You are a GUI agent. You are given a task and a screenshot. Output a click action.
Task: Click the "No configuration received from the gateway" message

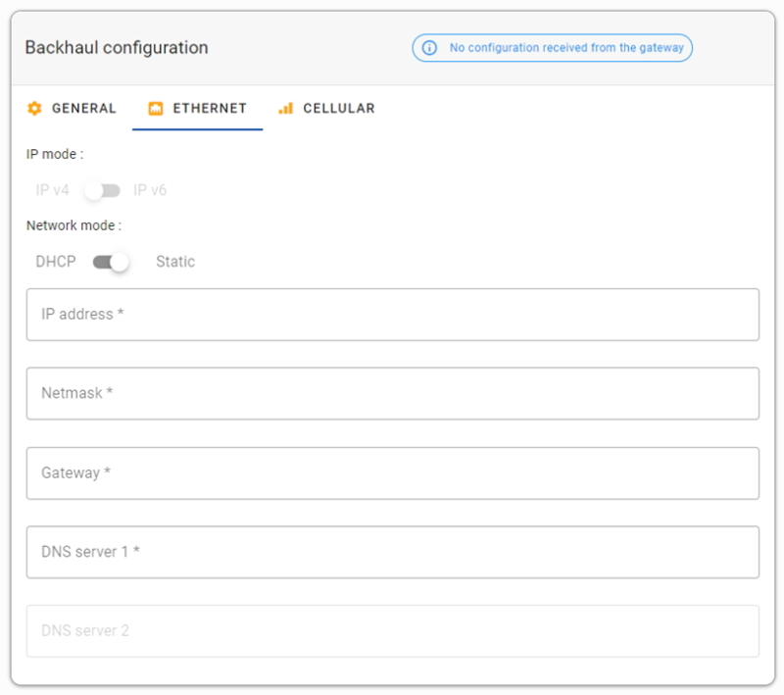pyautogui.click(x=565, y=48)
